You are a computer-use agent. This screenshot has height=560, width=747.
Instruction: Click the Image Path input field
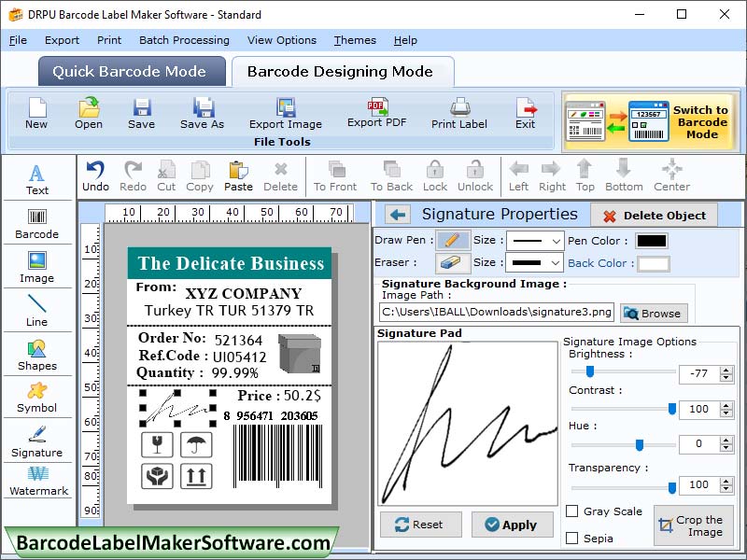(x=497, y=313)
